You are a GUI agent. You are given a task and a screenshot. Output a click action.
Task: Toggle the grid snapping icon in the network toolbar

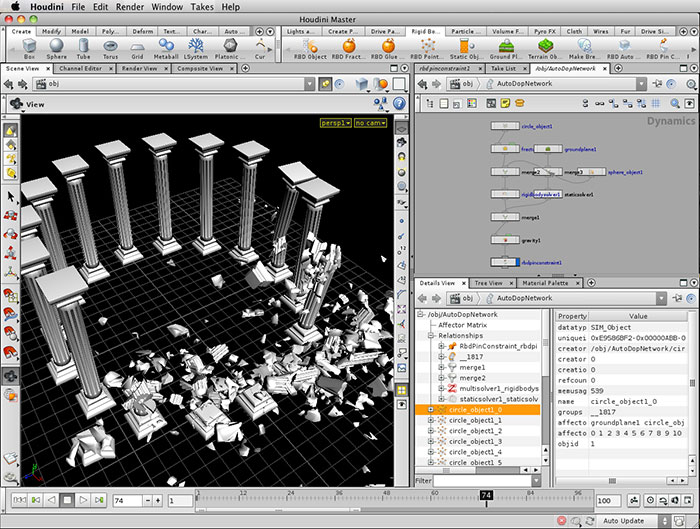[x=655, y=104]
